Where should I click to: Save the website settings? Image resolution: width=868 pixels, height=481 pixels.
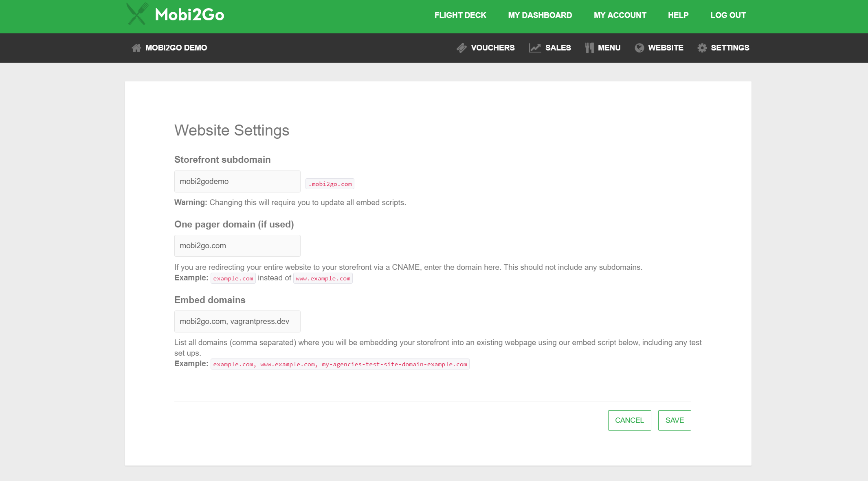675,420
